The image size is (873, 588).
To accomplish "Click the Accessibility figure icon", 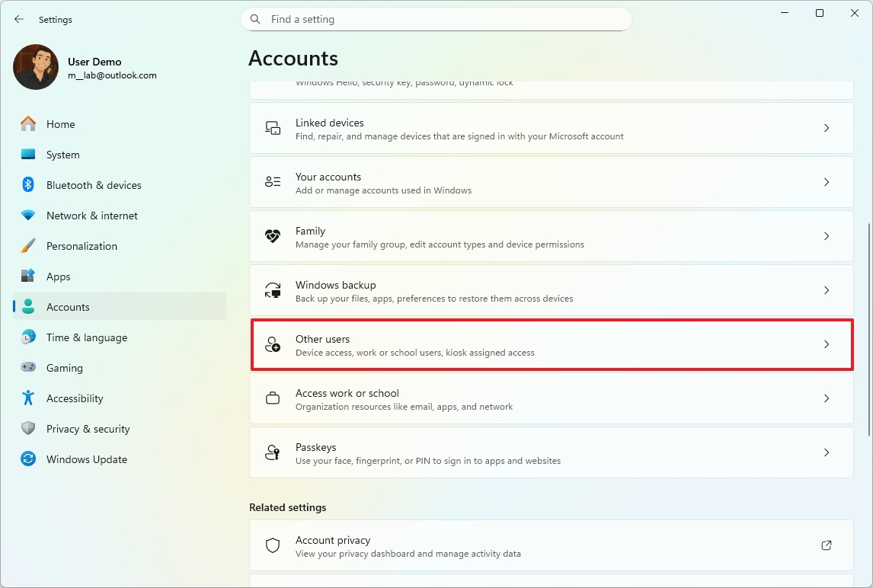I will click(x=28, y=398).
